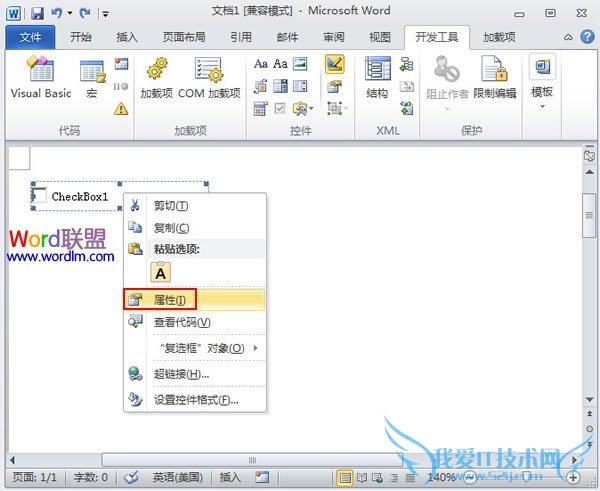Open Select Browse Object button
Image resolution: width=600 pixels, height=491 pixels.
coord(589,429)
